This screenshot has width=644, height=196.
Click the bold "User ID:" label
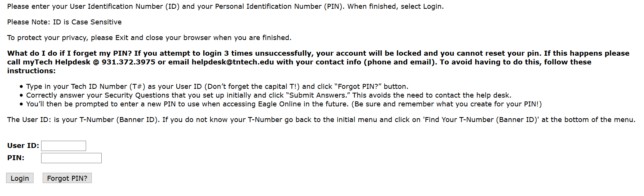tap(23, 146)
